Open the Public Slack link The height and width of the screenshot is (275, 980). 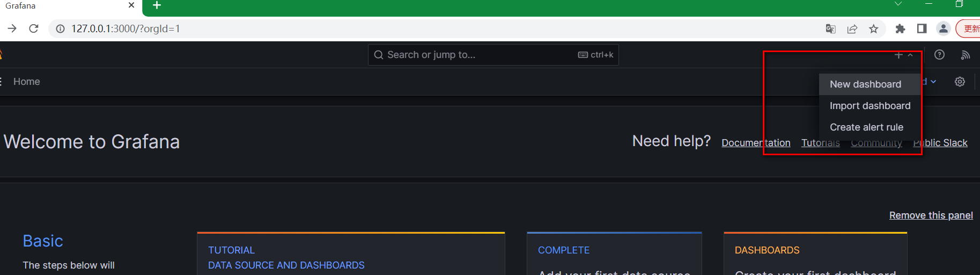point(940,143)
